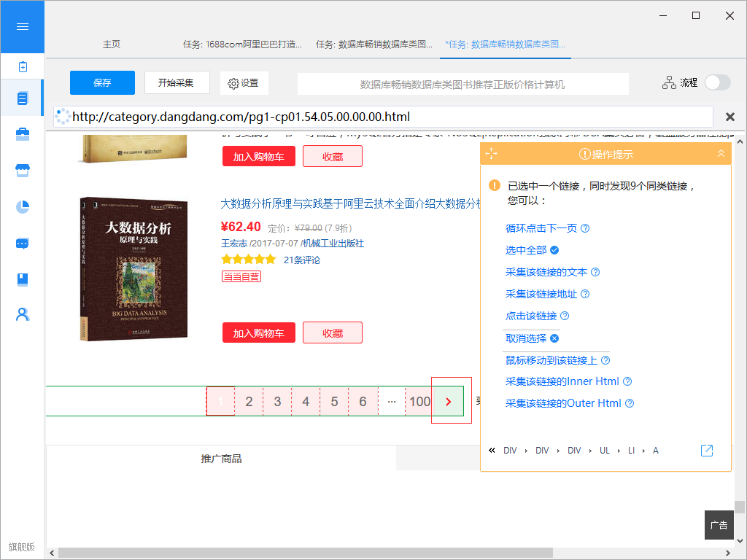
Task: Choose 鼠标移动到该链接上 option
Action: 551,360
